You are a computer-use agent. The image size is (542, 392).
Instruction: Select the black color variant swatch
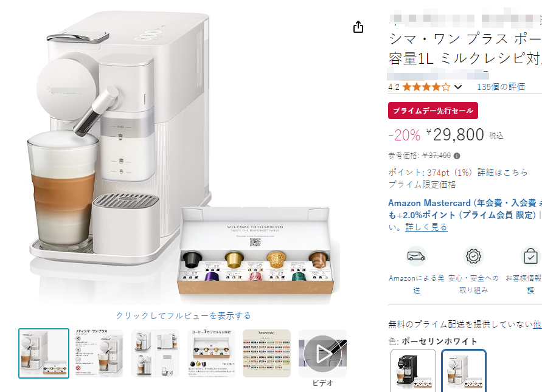click(414, 370)
